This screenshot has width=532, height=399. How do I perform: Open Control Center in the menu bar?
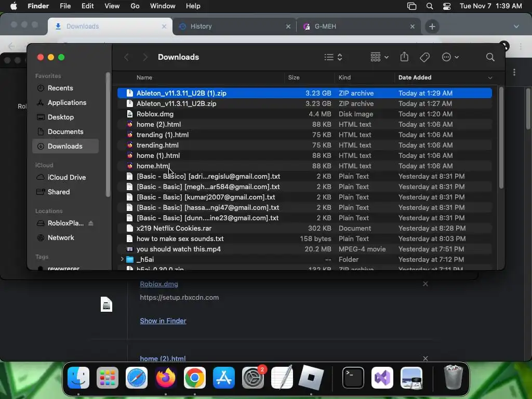[x=446, y=6]
